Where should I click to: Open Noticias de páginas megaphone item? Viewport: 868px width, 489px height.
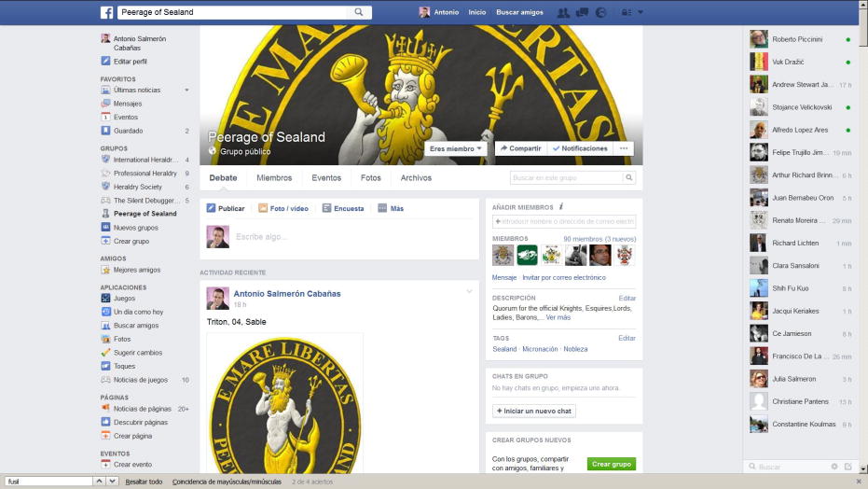pos(143,409)
